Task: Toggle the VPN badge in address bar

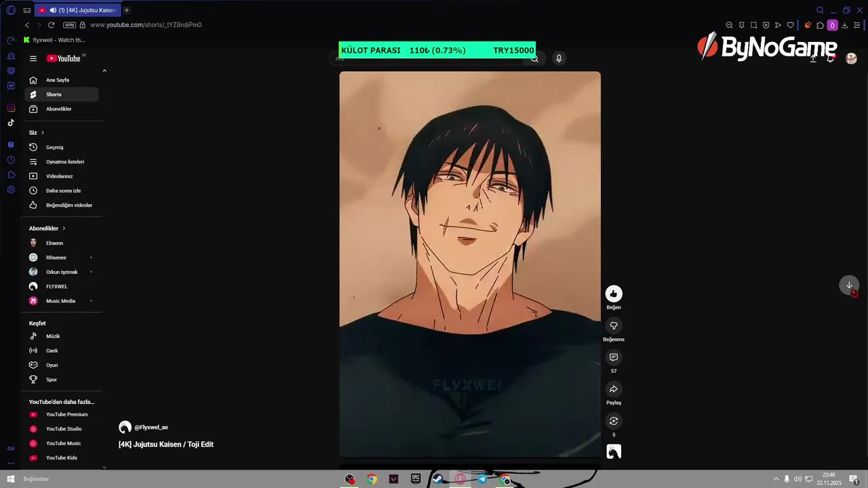Action: 69,25
